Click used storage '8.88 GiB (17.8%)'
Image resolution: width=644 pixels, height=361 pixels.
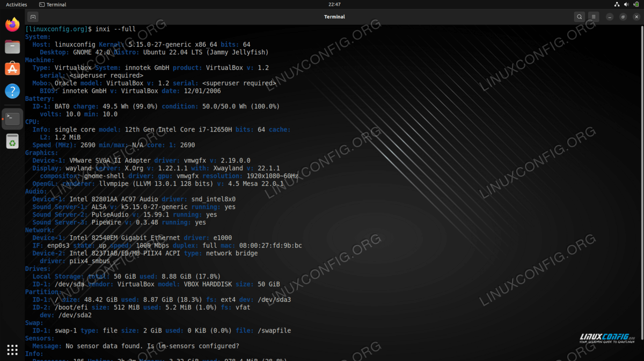pyautogui.click(x=191, y=276)
